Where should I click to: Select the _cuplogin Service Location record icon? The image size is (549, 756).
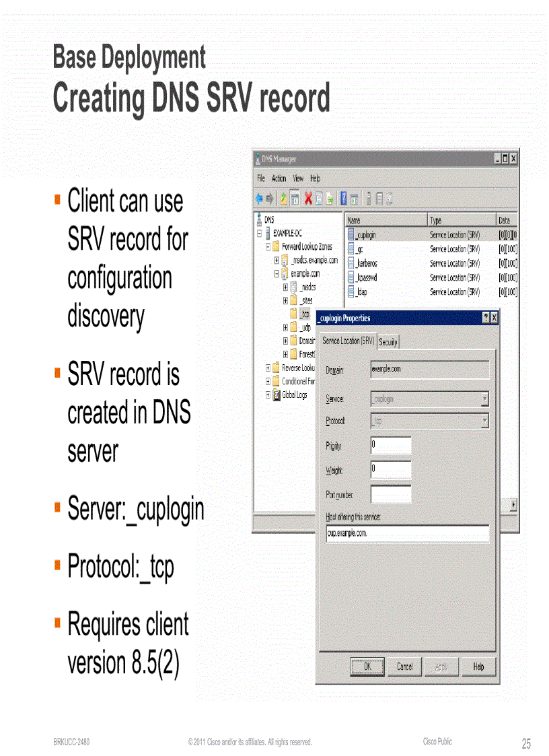click(351, 233)
